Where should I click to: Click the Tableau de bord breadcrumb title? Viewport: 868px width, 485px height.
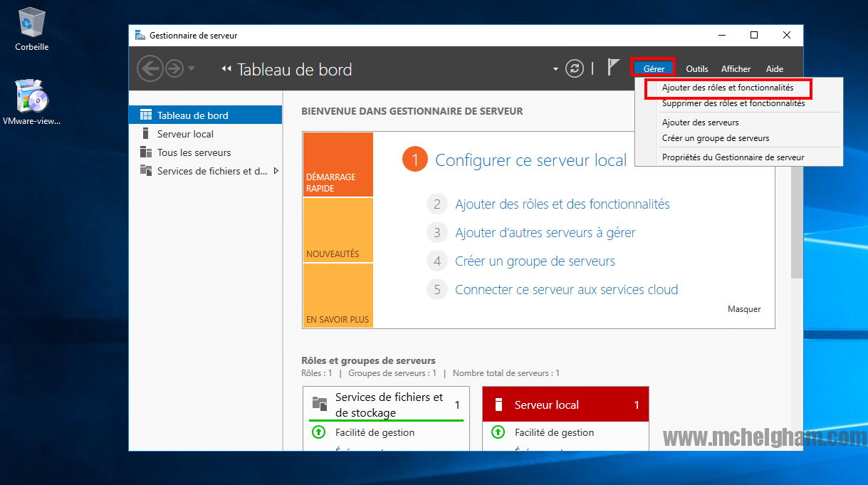tap(294, 69)
